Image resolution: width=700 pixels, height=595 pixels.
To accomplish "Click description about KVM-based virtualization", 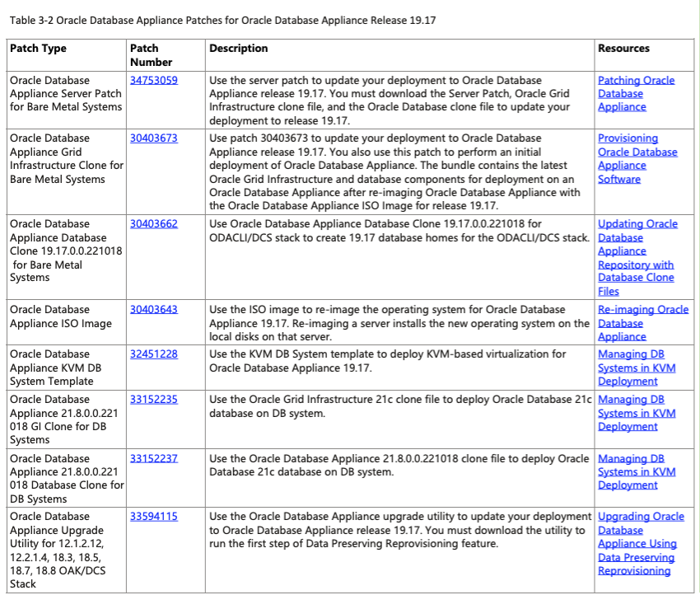I will [388, 361].
